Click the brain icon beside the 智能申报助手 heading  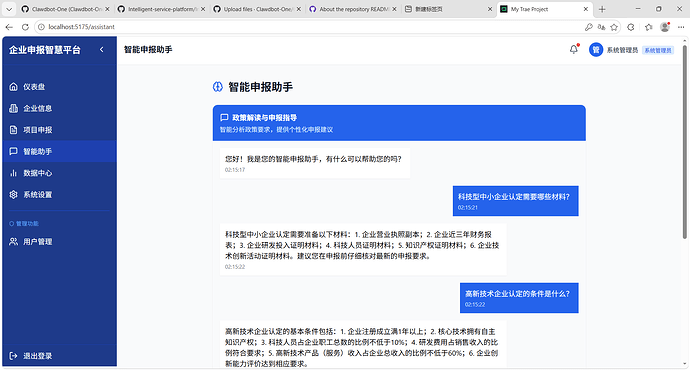point(218,87)
